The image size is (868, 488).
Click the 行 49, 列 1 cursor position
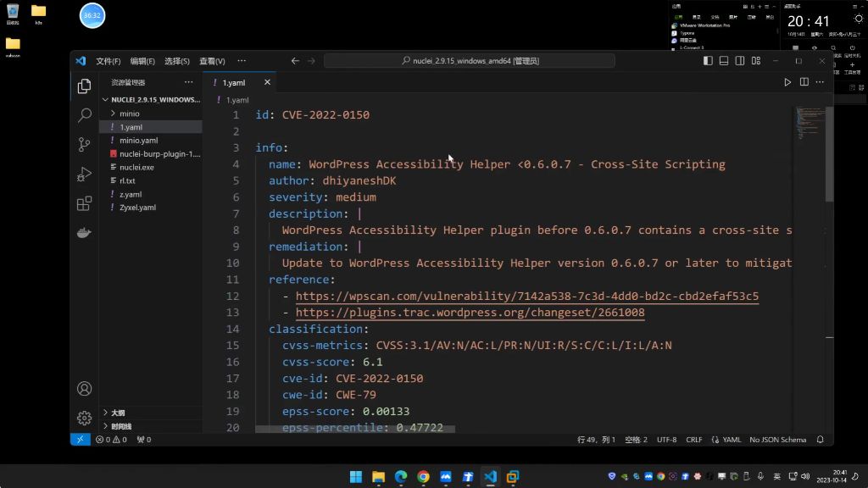[596, 440]
